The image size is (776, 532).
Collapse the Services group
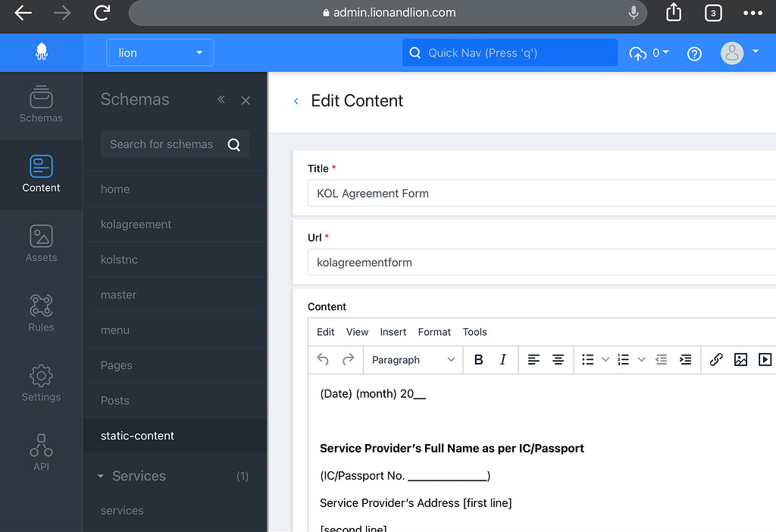coord(101,476)
